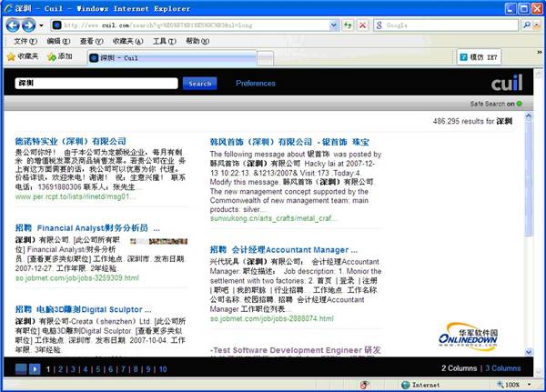The height and width of the screenshot is (392, 546).
Task: Go to results page 4
Action: tap(86, 369)
